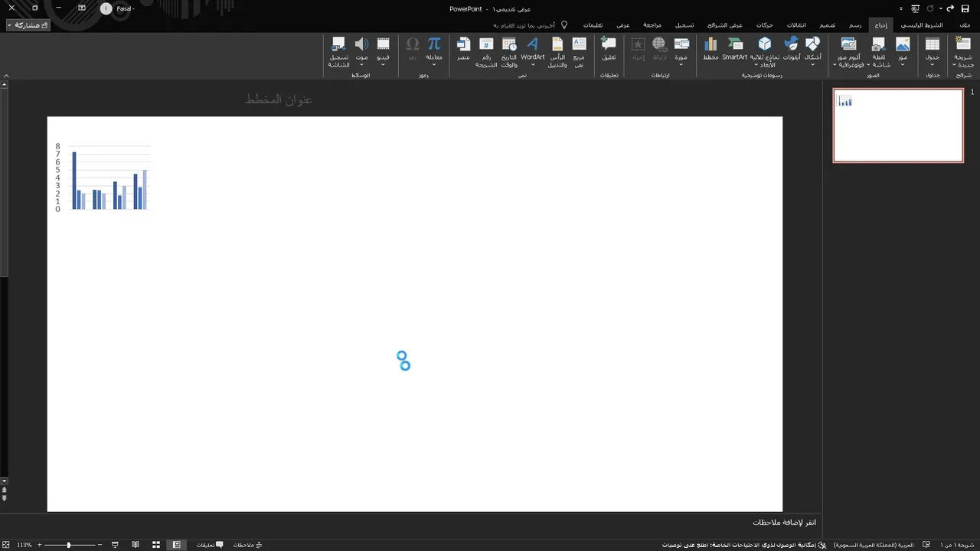Open accessibility checker in status bar
Image resolution: width=980 pixels, height=551 pixels.
(x=744, y=545)
